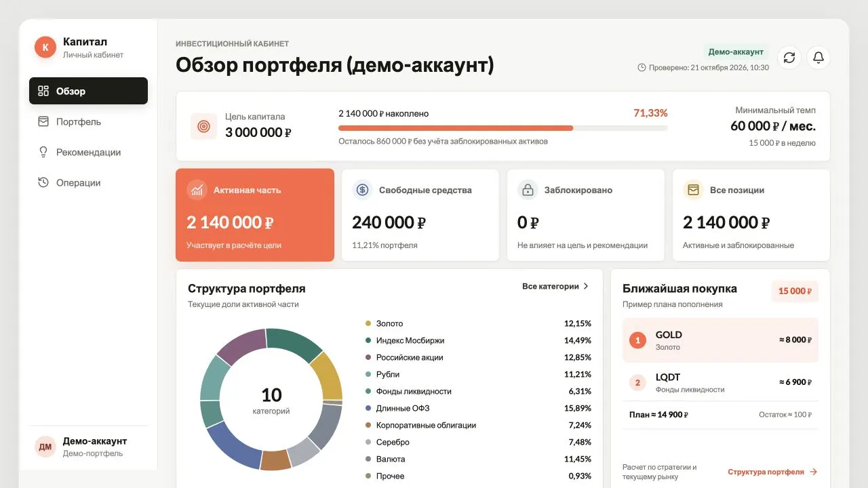This screenshot has width=868, height=488.
Task: Click the 11,45% value for Валюта
Action: tap(578, 460)
